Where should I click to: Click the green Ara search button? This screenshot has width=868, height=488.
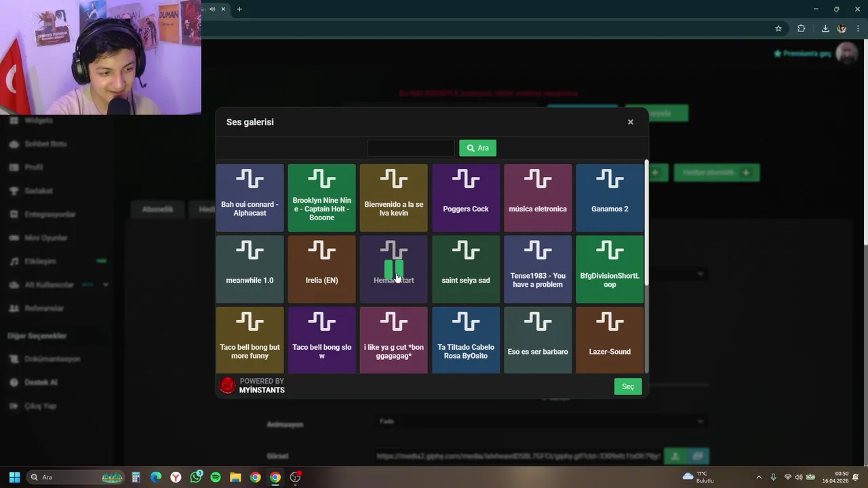tap(477, 148)
